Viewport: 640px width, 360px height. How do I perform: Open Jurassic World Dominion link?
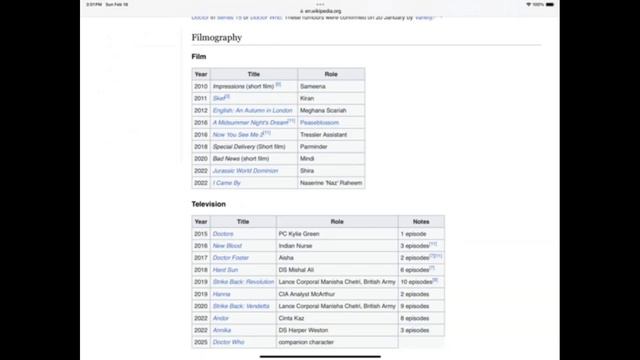[x=245, y=171]
